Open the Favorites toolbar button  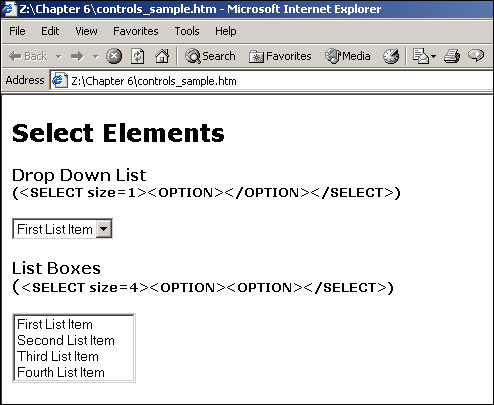[280, 56]
